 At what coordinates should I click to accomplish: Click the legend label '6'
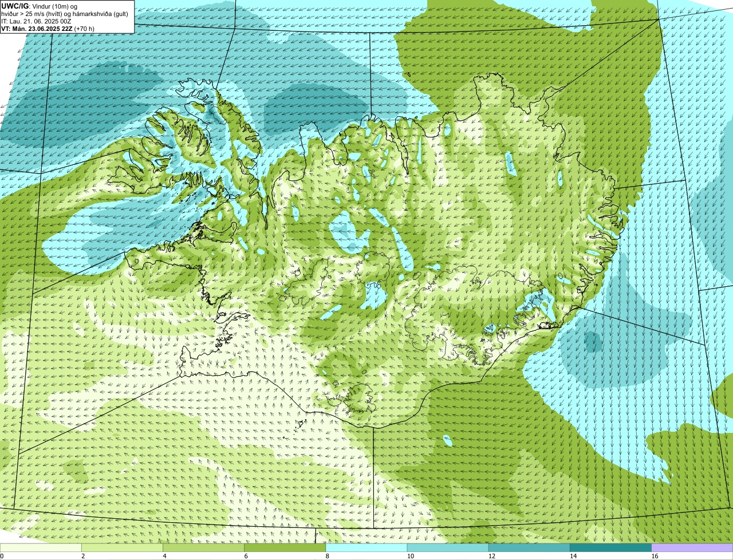[246, 556]
